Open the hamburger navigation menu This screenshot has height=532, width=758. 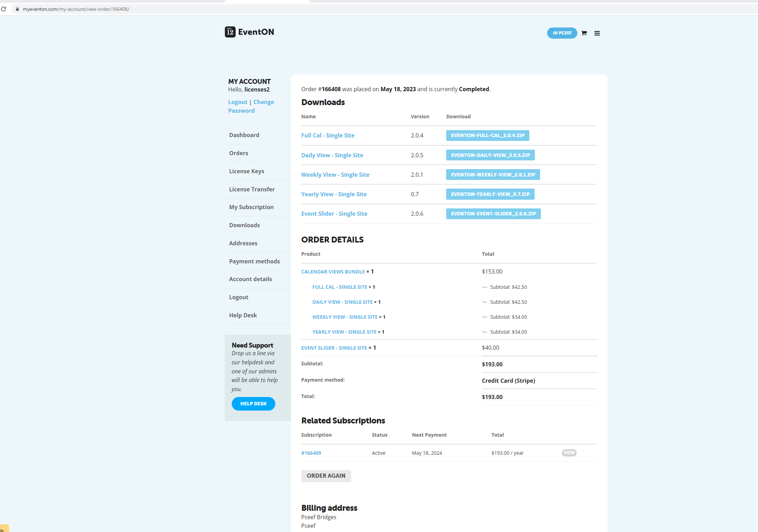597,33
